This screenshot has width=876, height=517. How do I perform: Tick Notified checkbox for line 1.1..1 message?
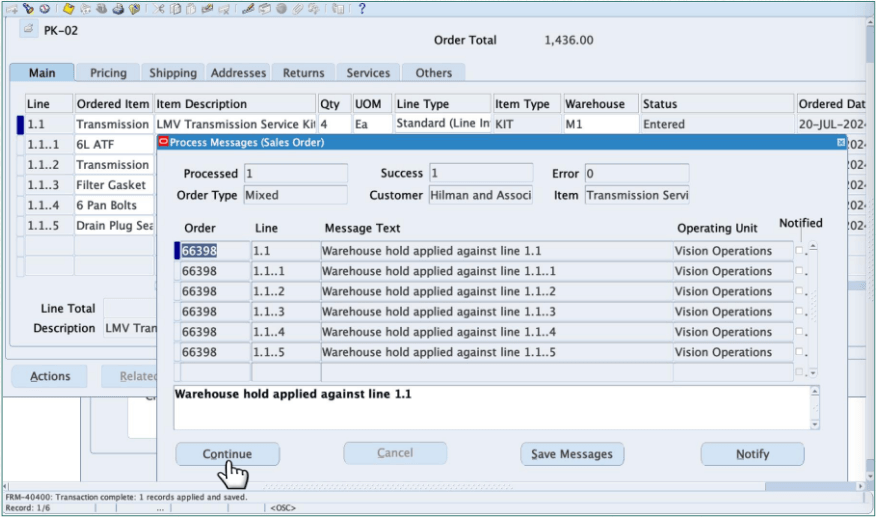[799, 271]
